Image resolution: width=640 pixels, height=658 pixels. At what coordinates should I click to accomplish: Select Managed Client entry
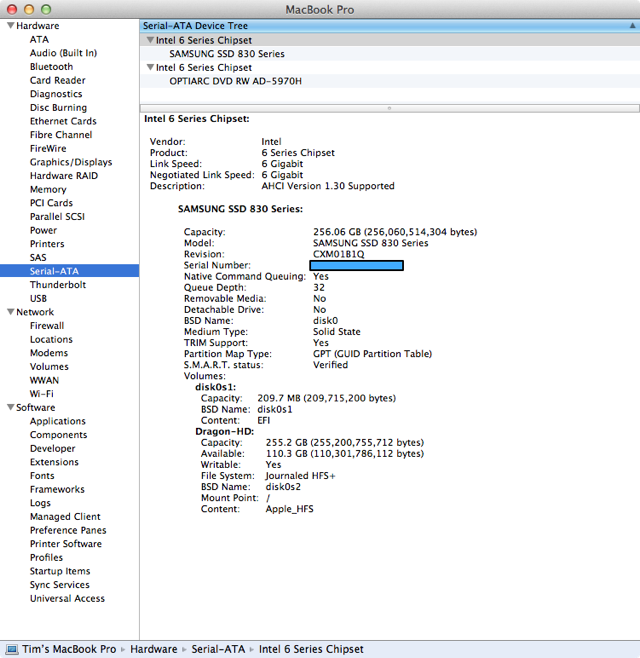pyautogui.click(x=65, y=517)
